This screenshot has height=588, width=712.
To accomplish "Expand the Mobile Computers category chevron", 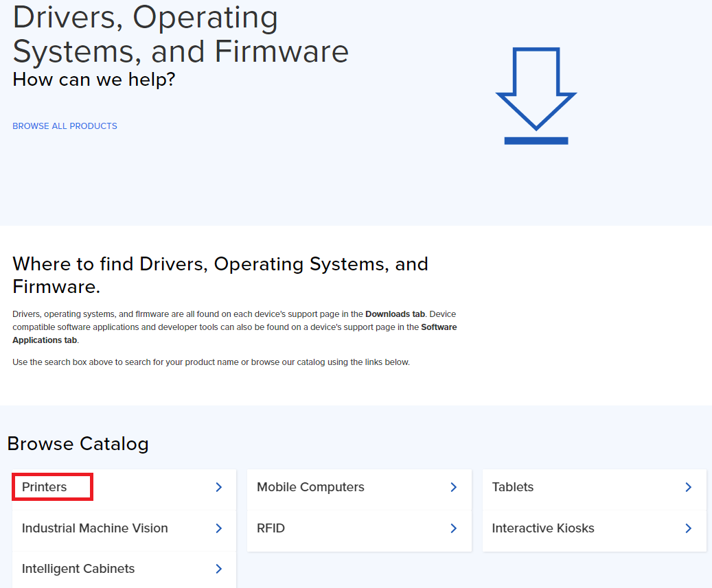I will pyautogui.click(x=453, y=487).
